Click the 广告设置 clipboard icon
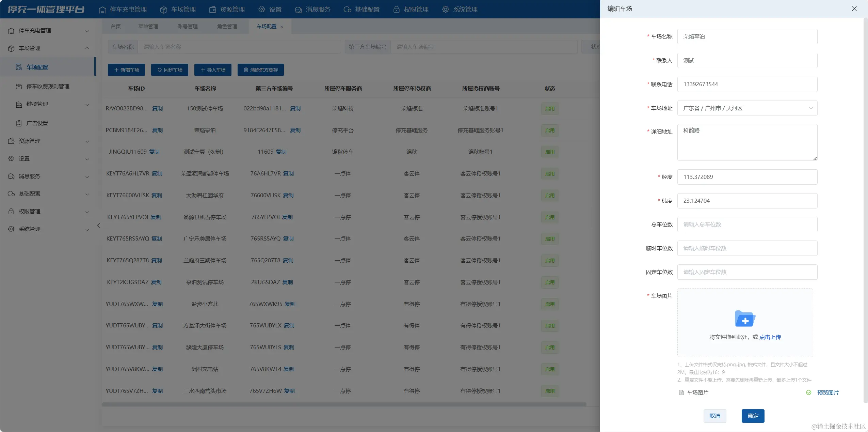 [x=19, y=123]
